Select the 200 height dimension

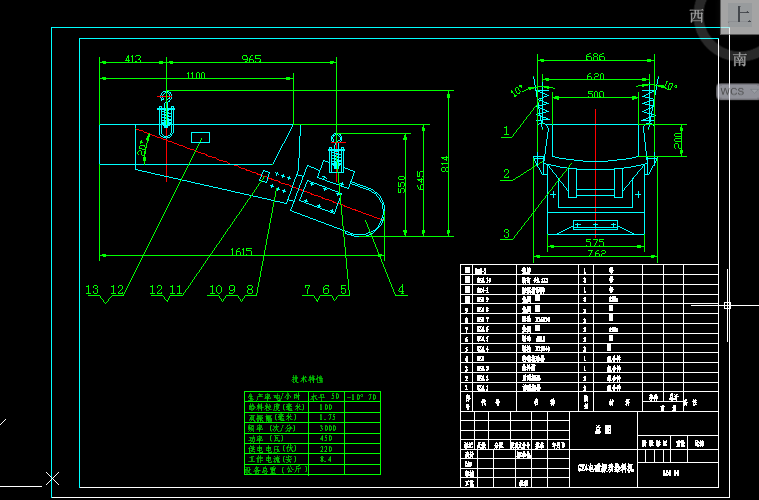tap(678, 140)
